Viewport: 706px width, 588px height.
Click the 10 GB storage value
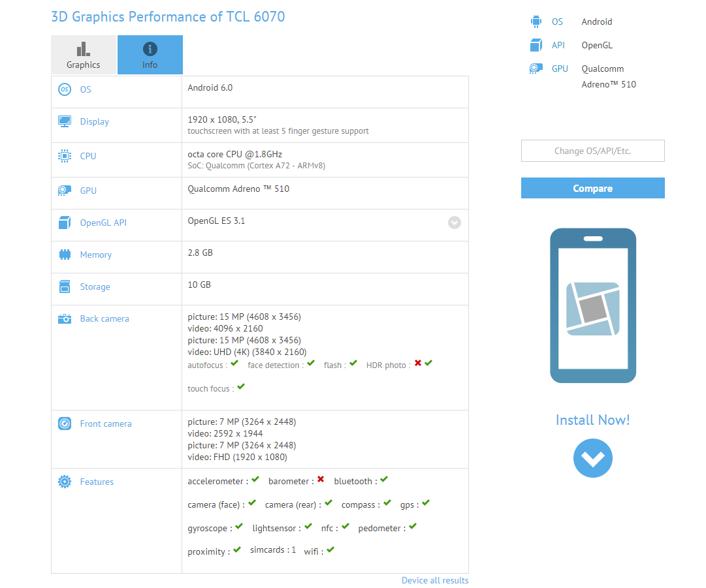[199, 285]
